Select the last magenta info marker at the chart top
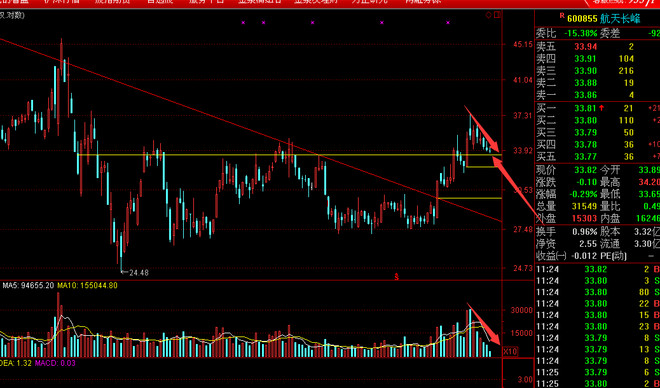 coord(448,23)
